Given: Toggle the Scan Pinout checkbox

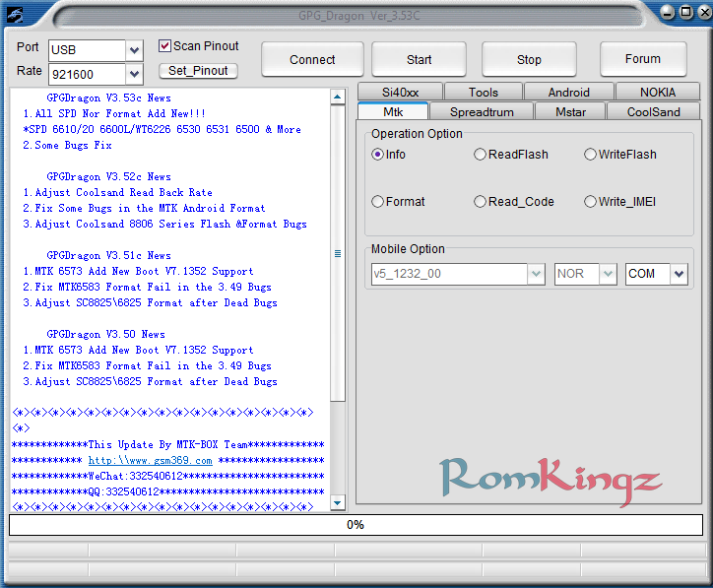Looking at the screenshot, I should [x=164, y=46].
